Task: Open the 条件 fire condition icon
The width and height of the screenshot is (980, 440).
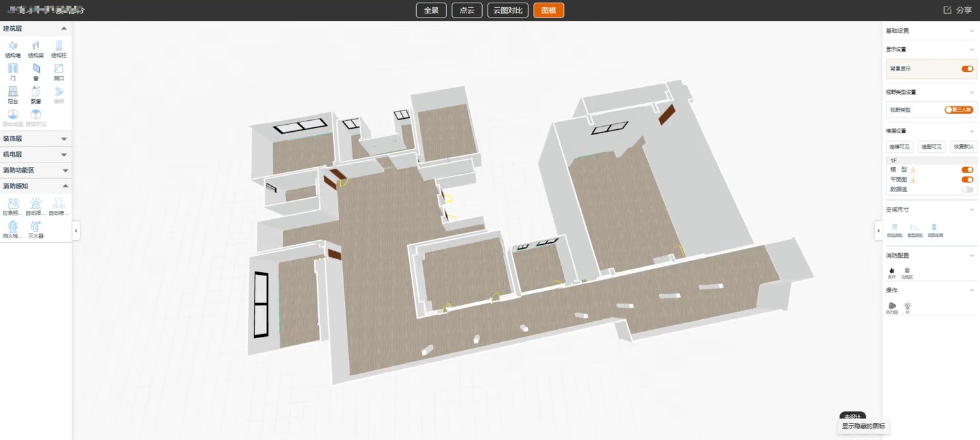Action: click(892, 273)
